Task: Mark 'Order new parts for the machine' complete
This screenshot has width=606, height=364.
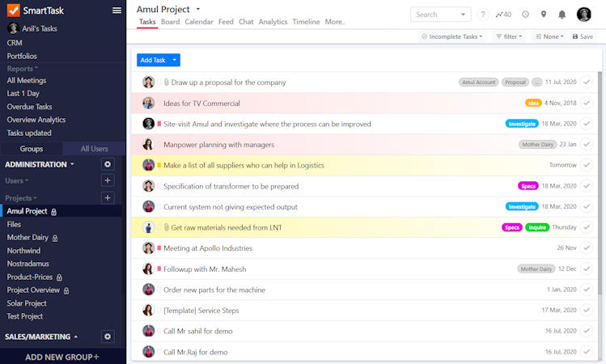Action: click(587, 290)
